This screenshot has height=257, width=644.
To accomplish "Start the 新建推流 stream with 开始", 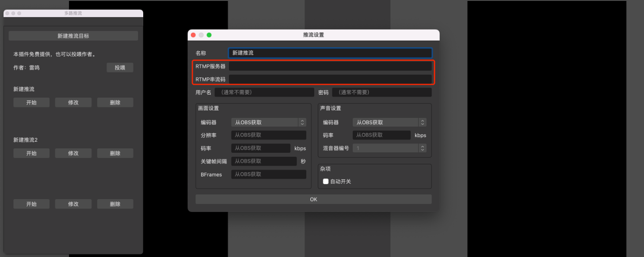I will (x=31, y=102).
